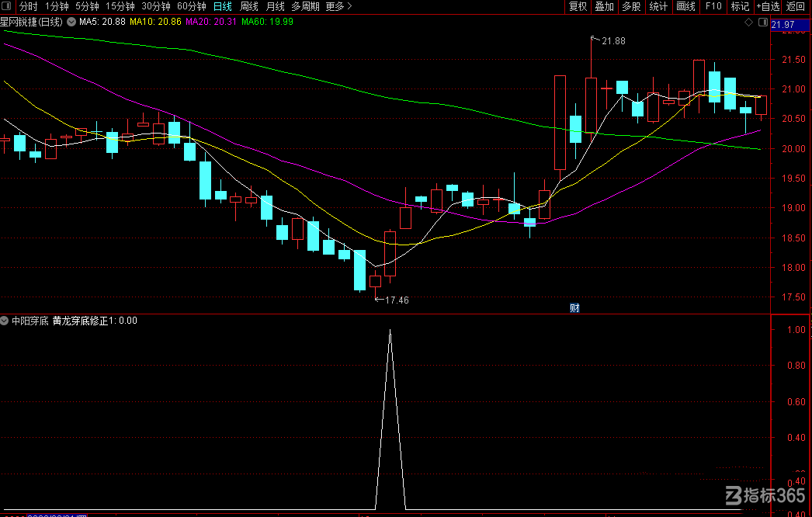Click the 中阳穿底 indicator name
Image resolution: width=812 pixels, height=517 pixels.
(x=30, y=321)
